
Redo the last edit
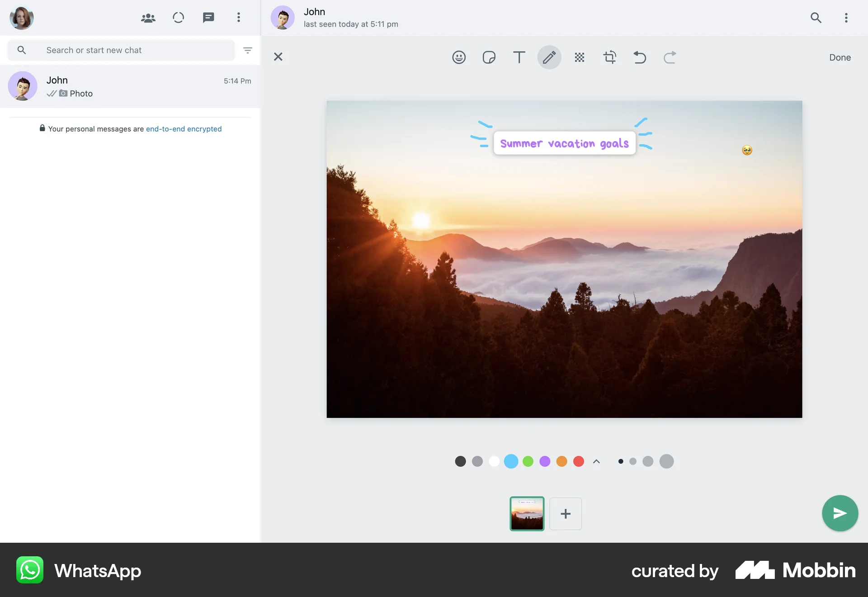670,57
